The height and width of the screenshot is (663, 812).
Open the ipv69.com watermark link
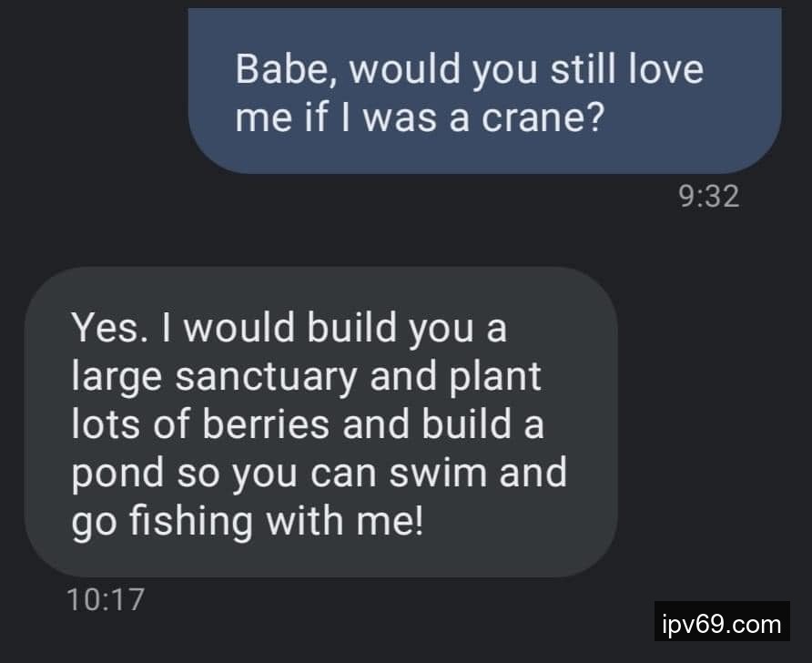click(722, 625)
